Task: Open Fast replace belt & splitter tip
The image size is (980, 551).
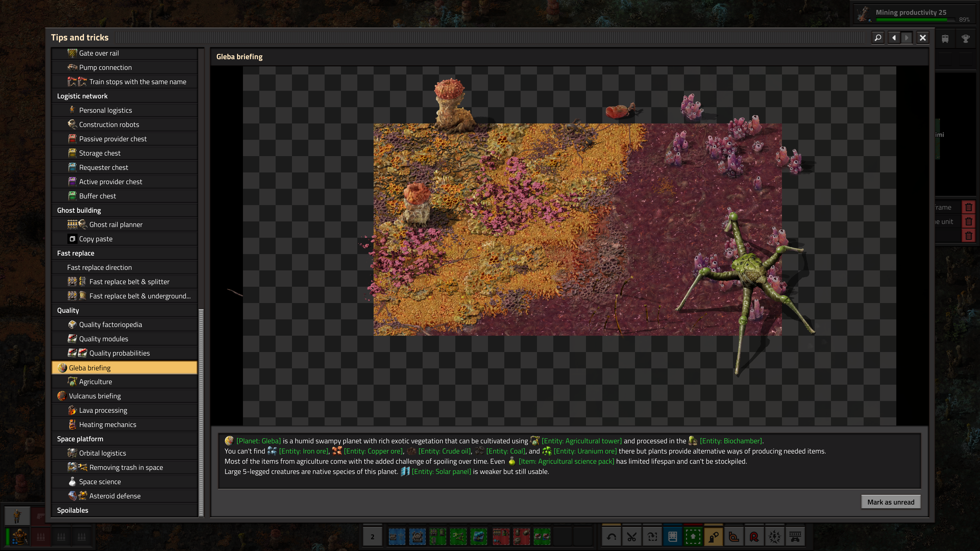Action: point(124,282)
